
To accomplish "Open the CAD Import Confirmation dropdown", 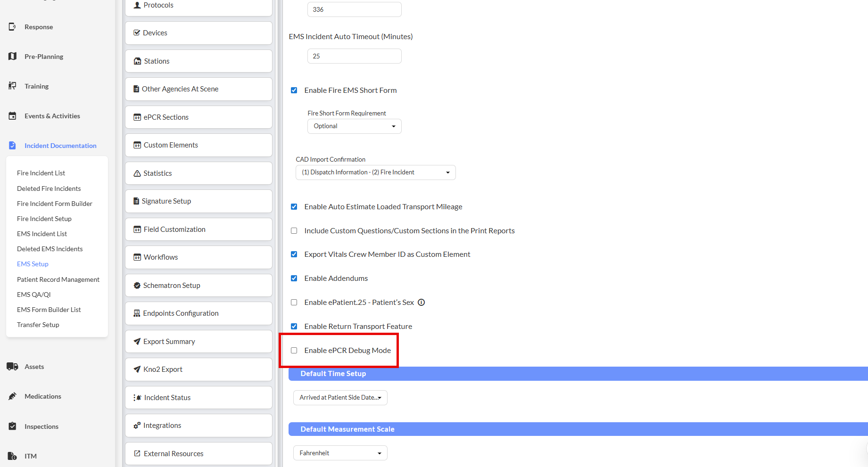I will click(x=375, y=172).
